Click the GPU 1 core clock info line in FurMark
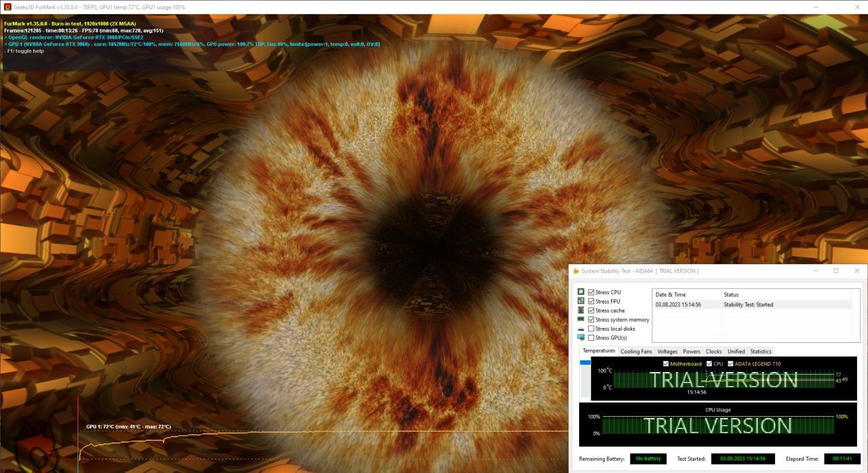Screen dimensions: 868x473 coord(193,44)
